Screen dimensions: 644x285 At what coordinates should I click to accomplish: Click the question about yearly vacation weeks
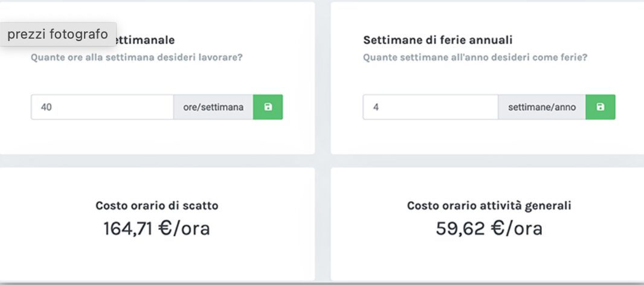point(475,57)
